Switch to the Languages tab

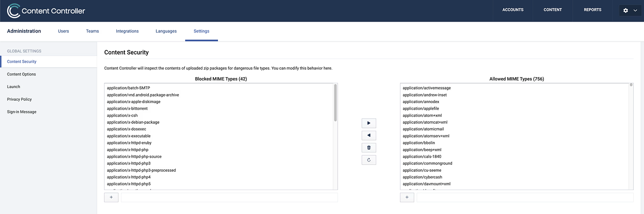point(166,31)
